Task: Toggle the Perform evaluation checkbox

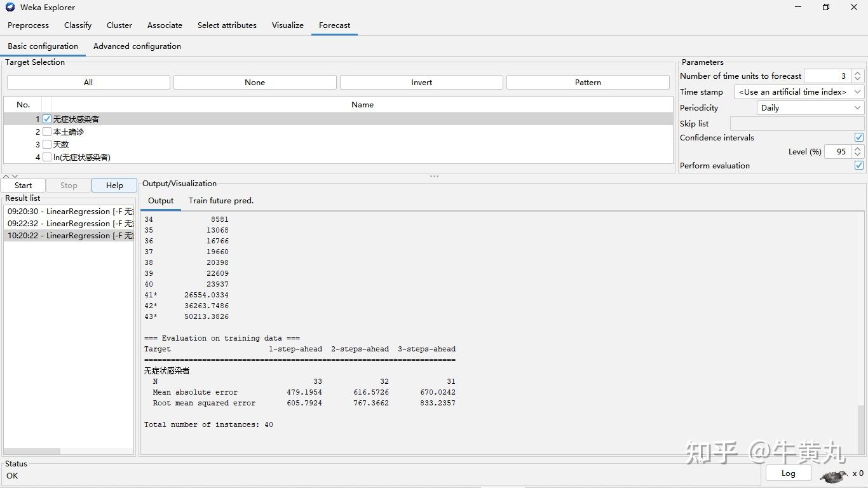Action: tap(858, 165)
